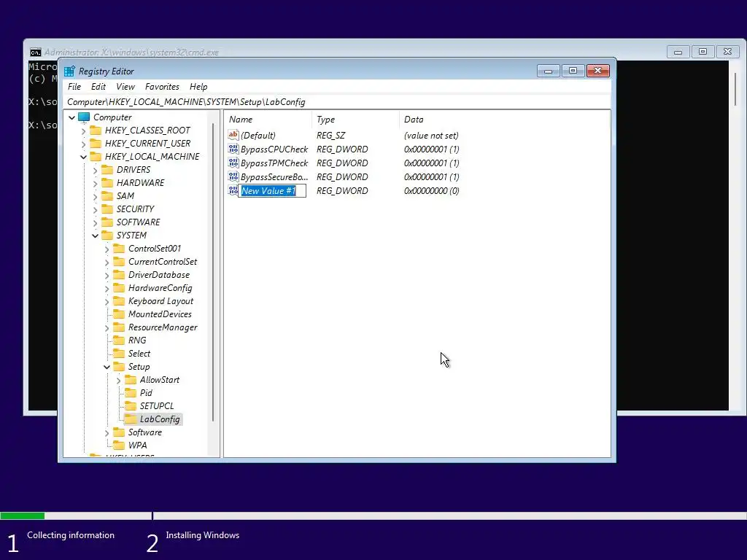This screenshot has width=747, height=560.
Task: Click REG_SZ type of (Default)
Action: pos(330,135)
